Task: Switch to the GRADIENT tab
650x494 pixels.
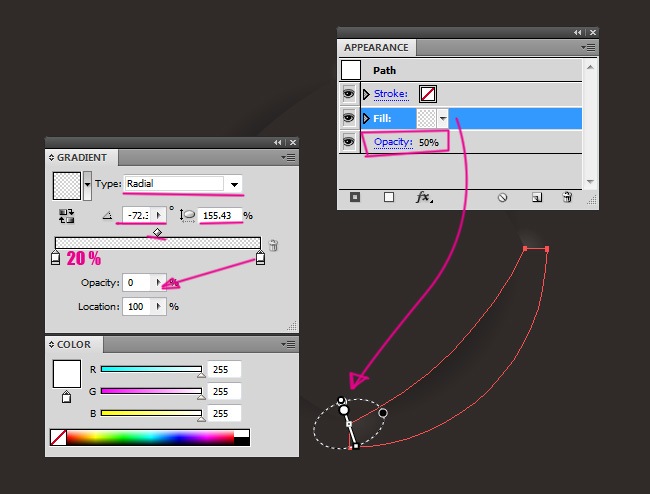Action: tap(82, 157)
